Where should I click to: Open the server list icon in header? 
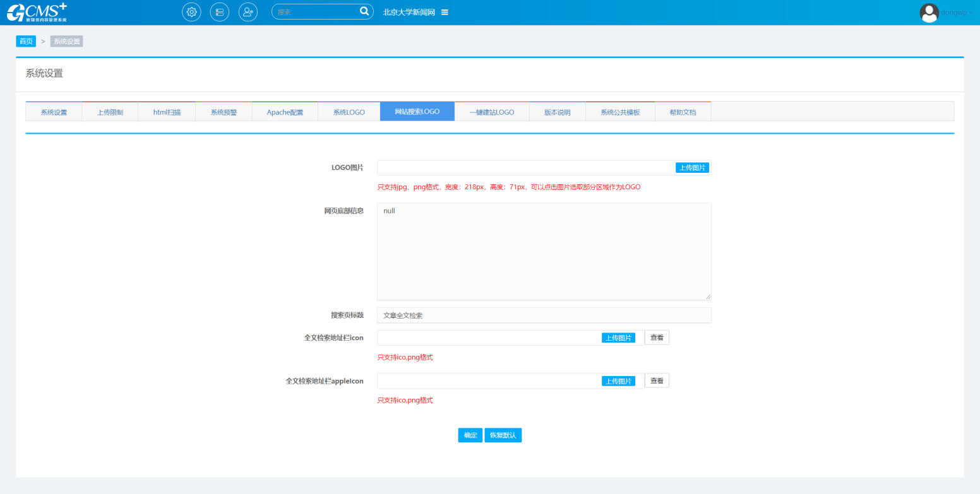(x=220, y=12)
